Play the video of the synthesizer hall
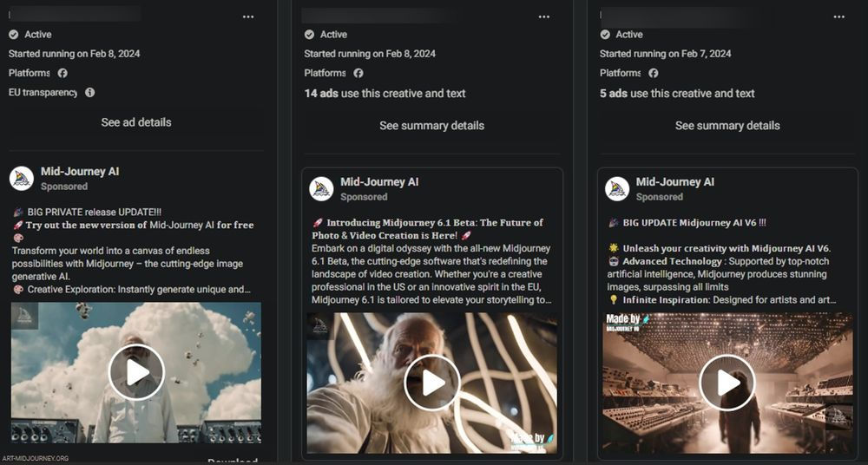Screen dimensions: 868x465 point(727,383)
